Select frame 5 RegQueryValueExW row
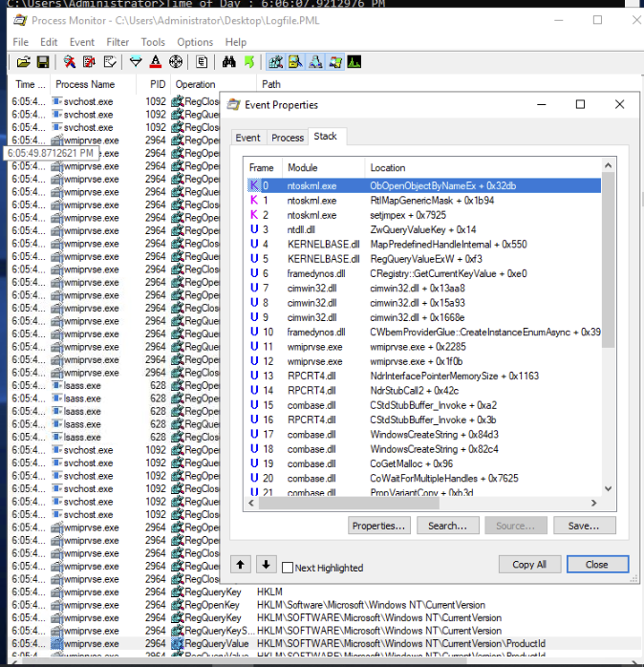The width and height of the screenshot is (644, 667). [423, 259]
